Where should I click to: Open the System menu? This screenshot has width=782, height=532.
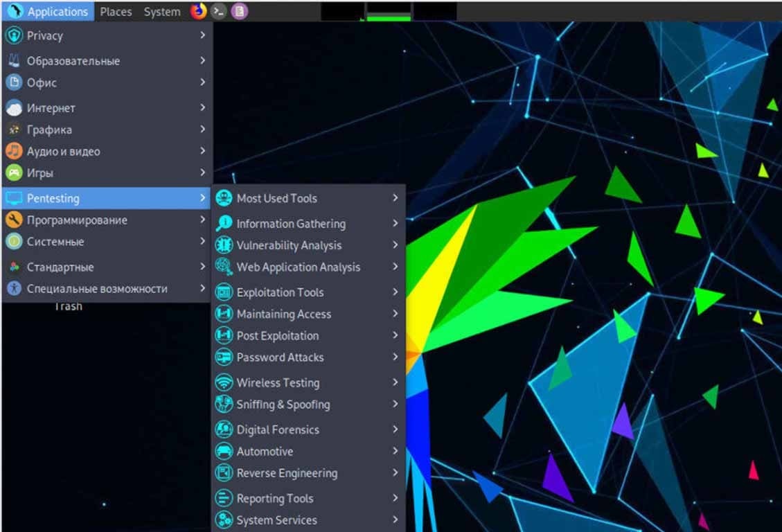[162, 12]
